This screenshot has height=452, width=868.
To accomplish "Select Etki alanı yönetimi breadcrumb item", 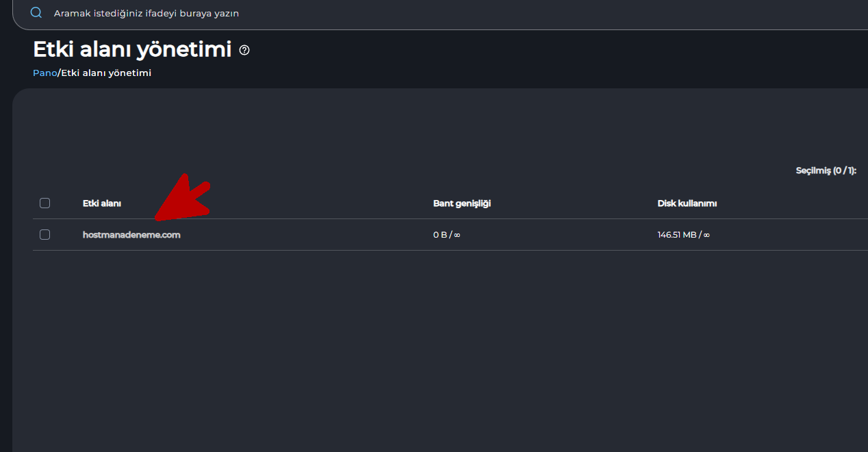I will [x=106, y=73].
